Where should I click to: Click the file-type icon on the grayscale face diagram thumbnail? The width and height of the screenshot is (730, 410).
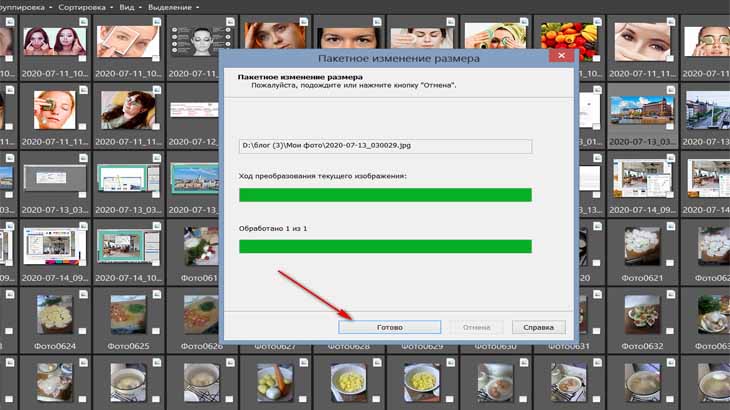click(x=230, y=22)
